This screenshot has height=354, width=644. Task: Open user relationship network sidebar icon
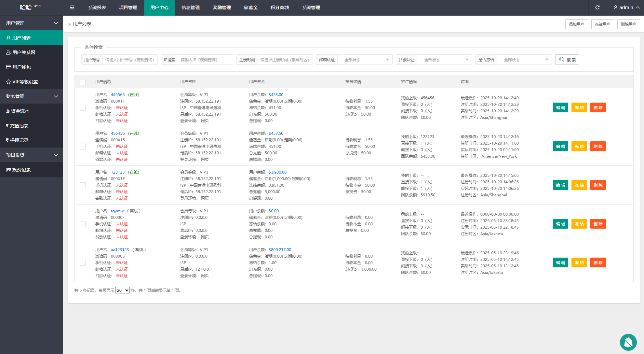tap(8, 52)
